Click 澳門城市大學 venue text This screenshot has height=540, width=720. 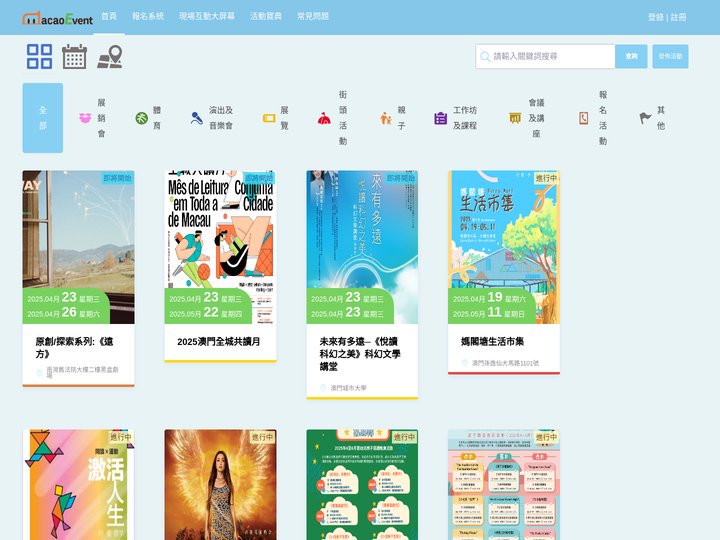[x=349, y=388]
